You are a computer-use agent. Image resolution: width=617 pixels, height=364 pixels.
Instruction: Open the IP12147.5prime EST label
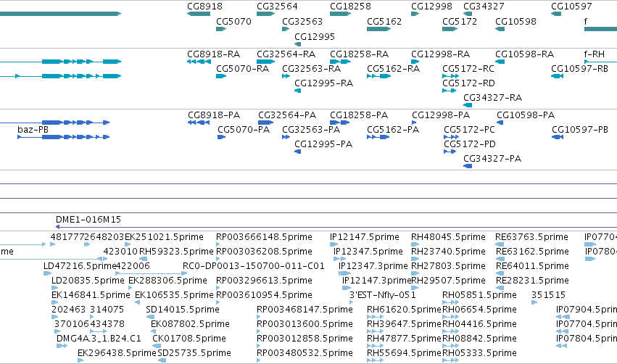click(365, 237)
